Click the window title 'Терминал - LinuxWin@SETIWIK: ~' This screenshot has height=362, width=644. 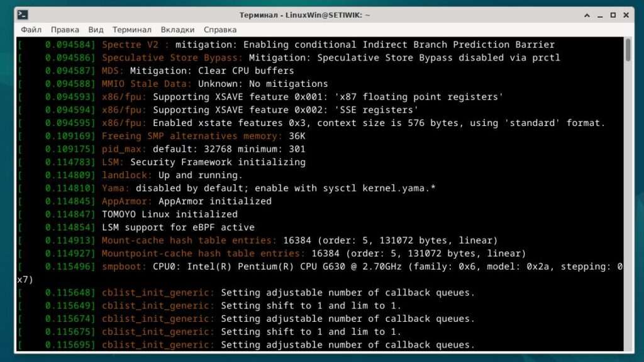coord(305,15)
